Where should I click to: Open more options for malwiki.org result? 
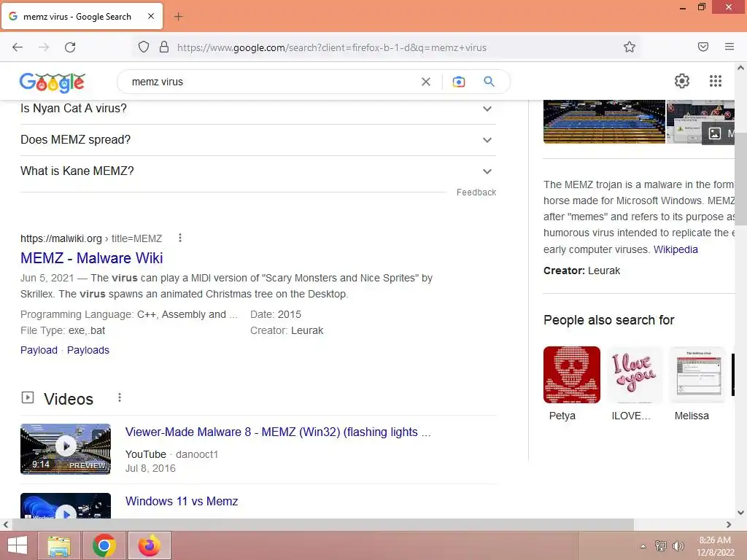point(180,238)
